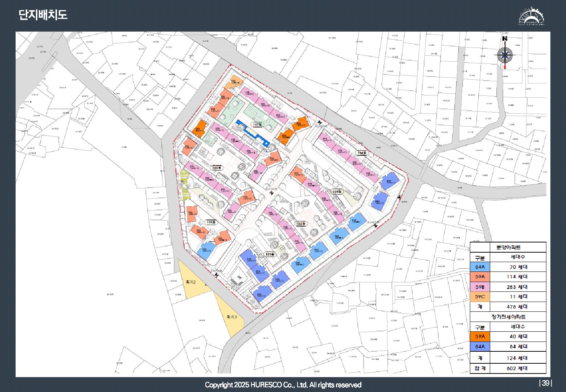Click the 11 세대 cell
The image size is (566, 392).
(518, 297)
